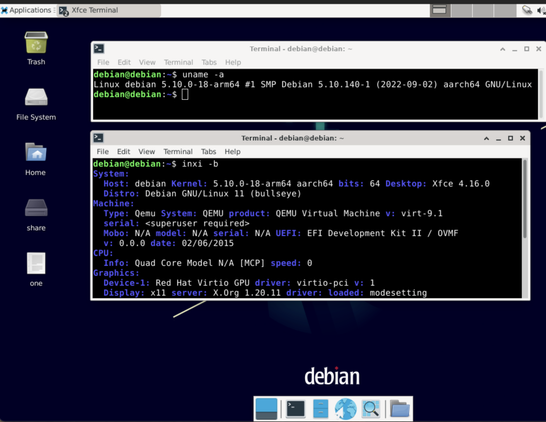The width and height of the screenshot is (546, 422).
Task: Maximize the back uname terminal window
Action: (527, 49)
